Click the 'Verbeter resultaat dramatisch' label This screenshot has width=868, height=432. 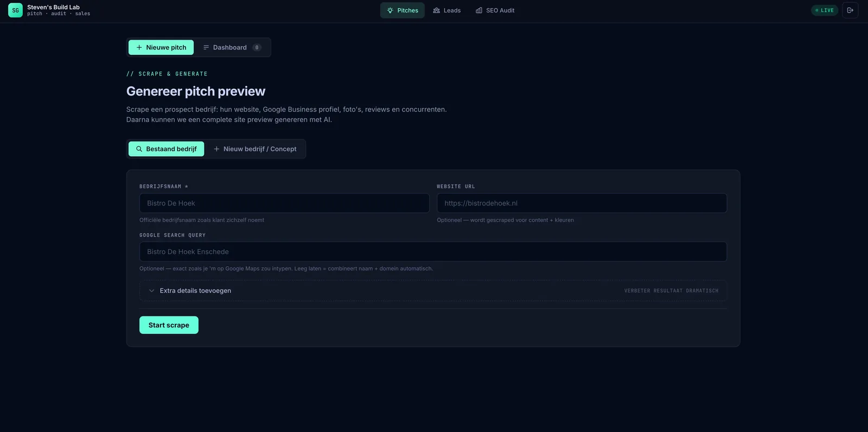tap(671, 291)
